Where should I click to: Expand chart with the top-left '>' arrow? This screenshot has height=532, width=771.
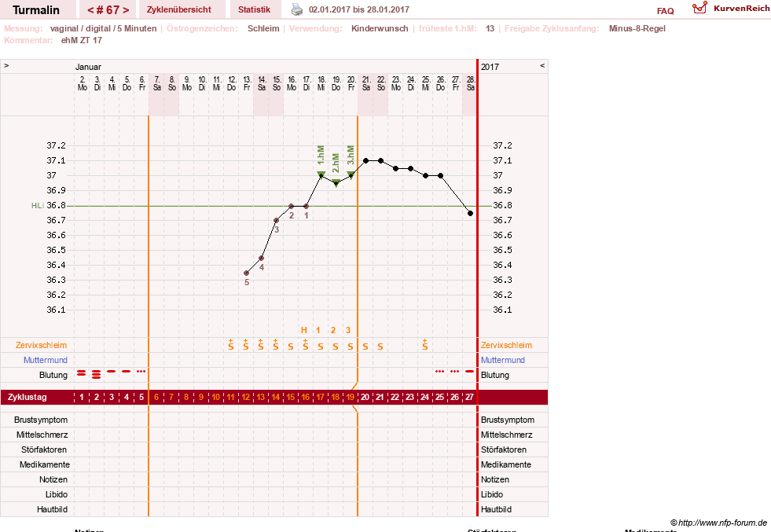(x=6, y=65)
